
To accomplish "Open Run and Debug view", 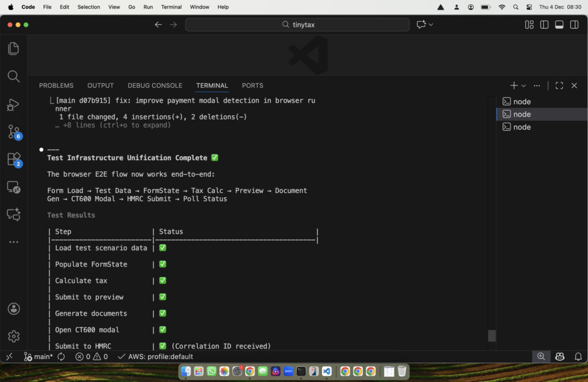I will 14,104.
